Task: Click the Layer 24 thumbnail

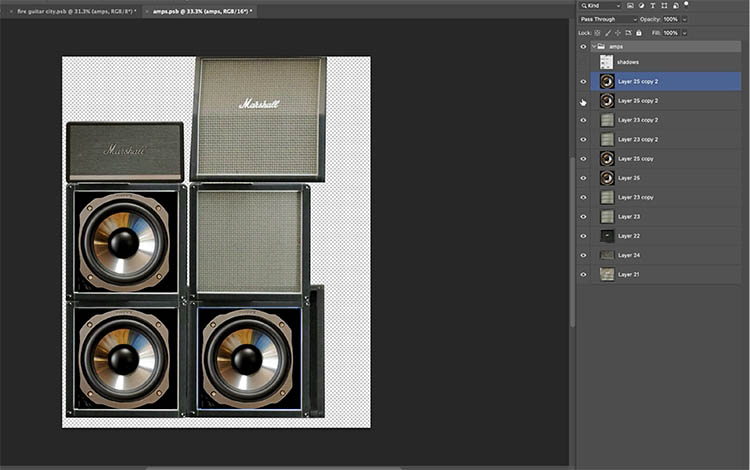Action: click(607, 255)
